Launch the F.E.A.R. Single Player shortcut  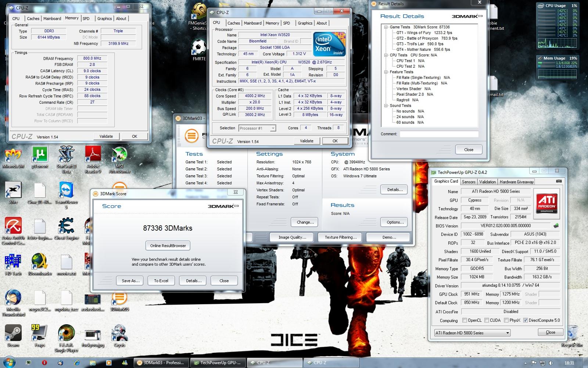(67, 339)
